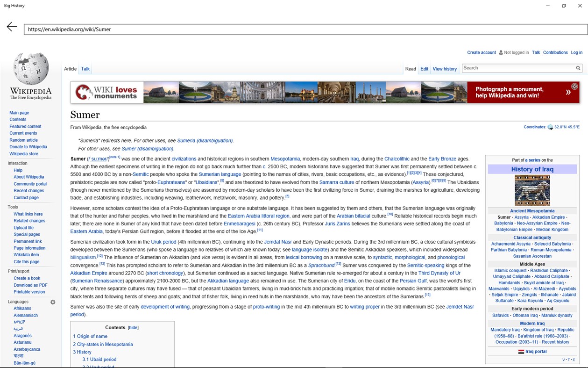Select Azərbaycanca language link
Viewport: 588px width, 368px height.
tap(27, 350)
